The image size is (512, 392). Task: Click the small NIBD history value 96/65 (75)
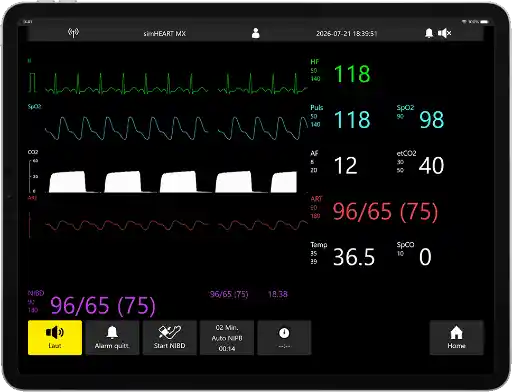tap(229, 294)
